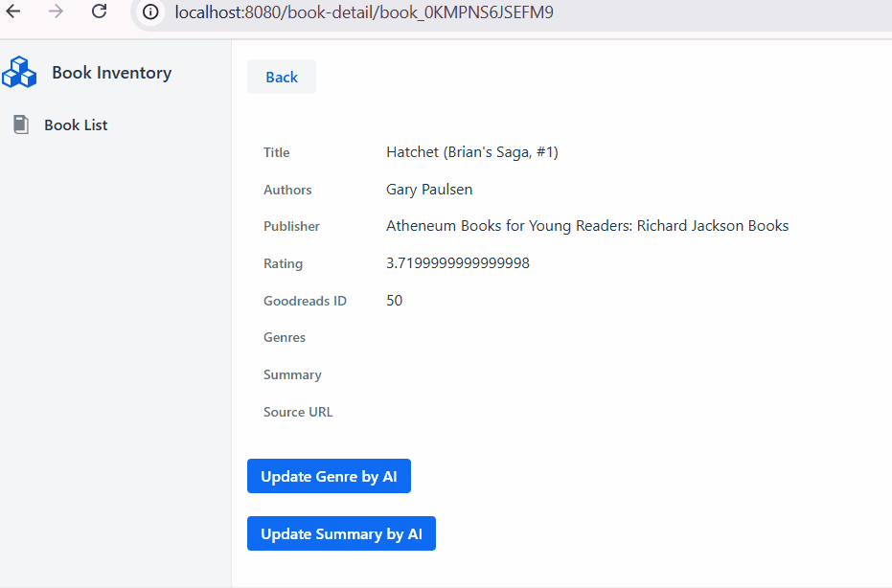Open the site information icon
The height and width of the screenshot is (588, 892).
pyautogui.click(x=149, y=12)
